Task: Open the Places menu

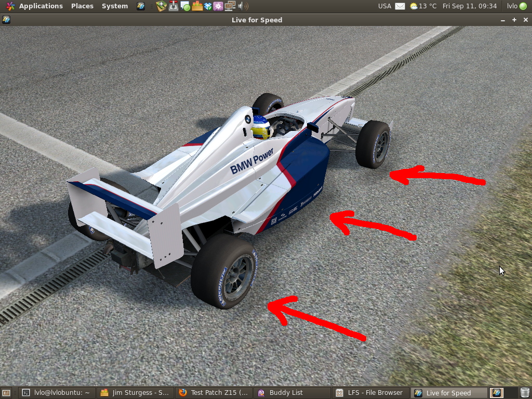Action: pyautogui.click(x=82, y=6)
